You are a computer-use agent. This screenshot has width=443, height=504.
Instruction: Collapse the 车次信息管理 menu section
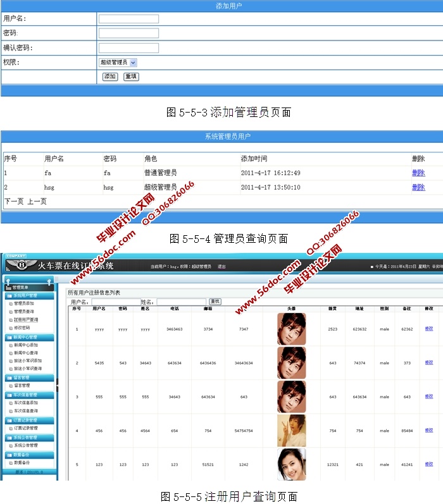point(29,395)
